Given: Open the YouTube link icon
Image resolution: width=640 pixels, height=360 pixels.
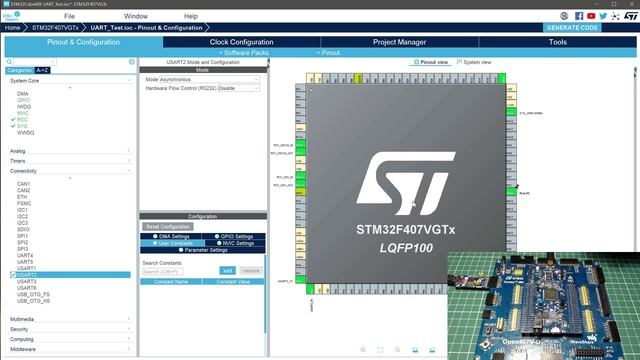Looking at the screenshot, I should (x=591, y=16).
